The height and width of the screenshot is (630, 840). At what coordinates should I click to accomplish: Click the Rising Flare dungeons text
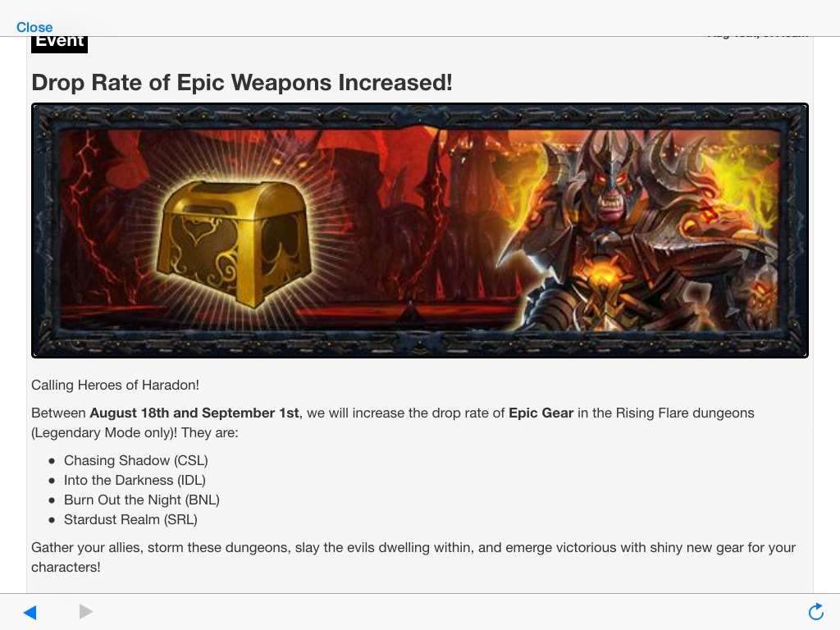click(x=685, y=413)
